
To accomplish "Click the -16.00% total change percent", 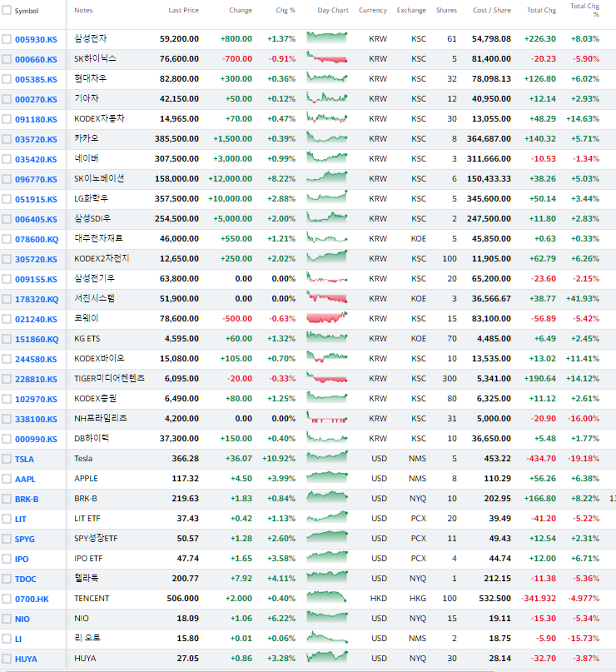I will [584, 419].
